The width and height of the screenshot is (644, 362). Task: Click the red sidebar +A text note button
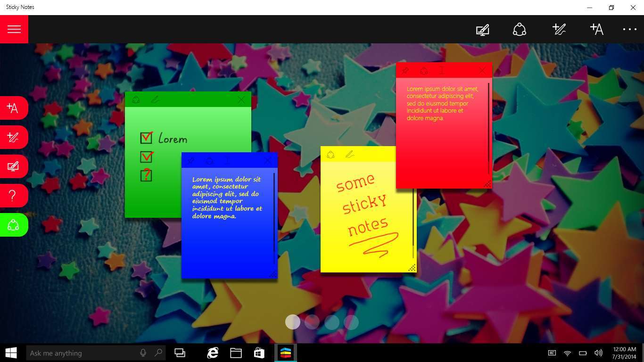[x=13, y=108]
